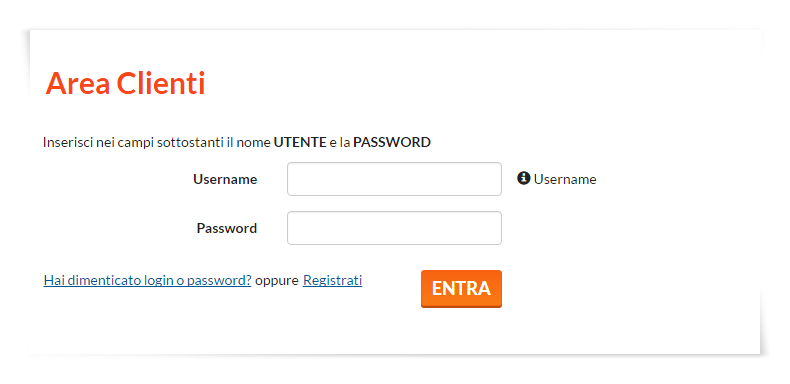
Task: Open the Registrati link
Action: [x=332, y=281]
